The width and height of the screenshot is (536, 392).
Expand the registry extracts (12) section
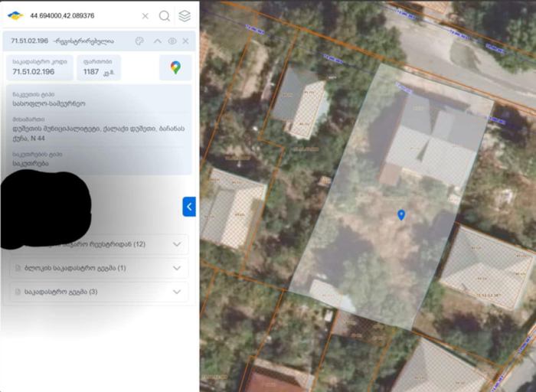point(177,244)
